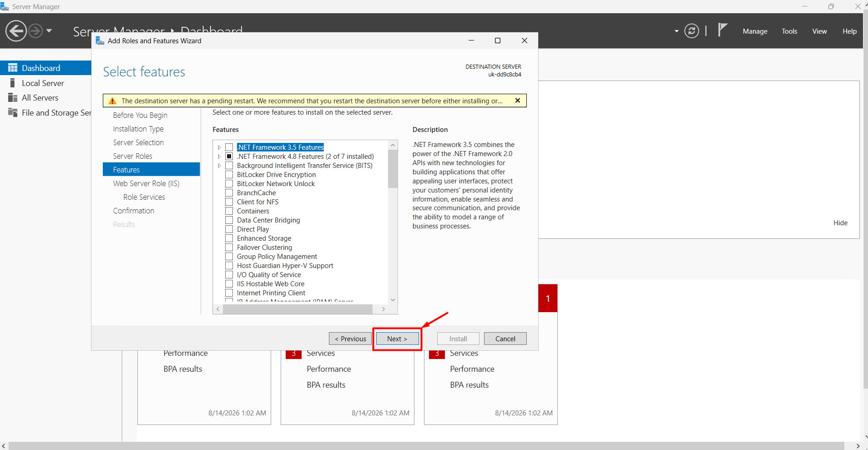The width and height of the screenshot is (868, 450).
Task: Go to Server Selection step
Action: coord(138,142)
